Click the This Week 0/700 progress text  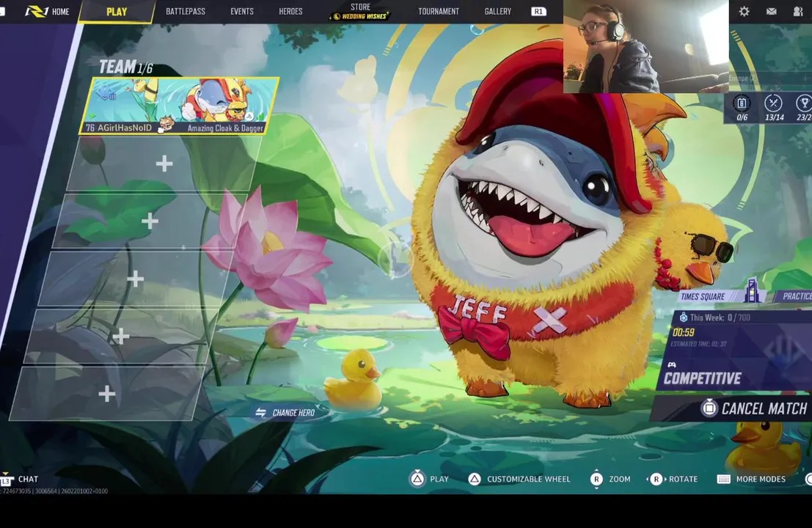720,318
